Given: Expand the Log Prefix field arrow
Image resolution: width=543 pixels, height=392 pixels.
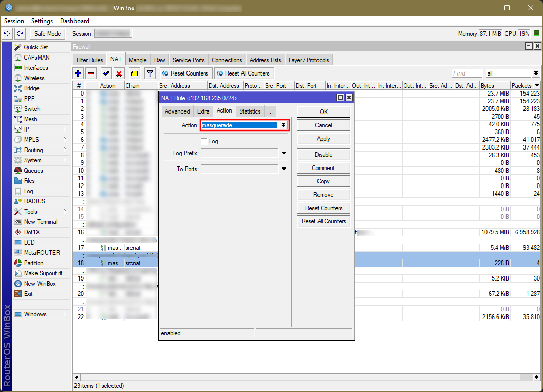Looking at the screenshot, I should point(284,153).
